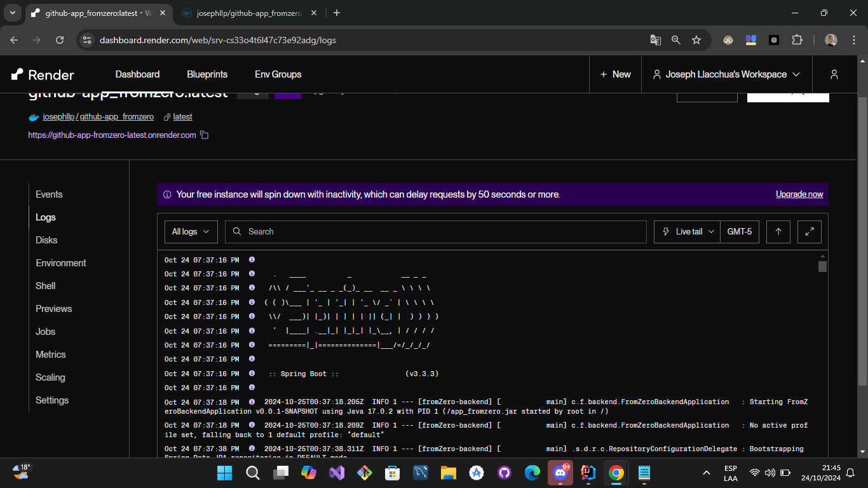
Task: Open a new Chrome tab
Action: point(337,13)
